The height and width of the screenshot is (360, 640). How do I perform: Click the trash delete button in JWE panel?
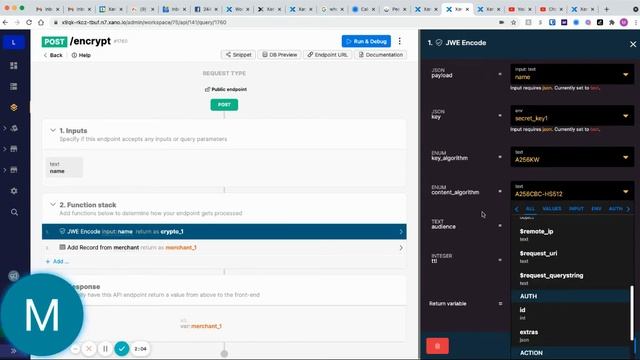pos(437,346)
